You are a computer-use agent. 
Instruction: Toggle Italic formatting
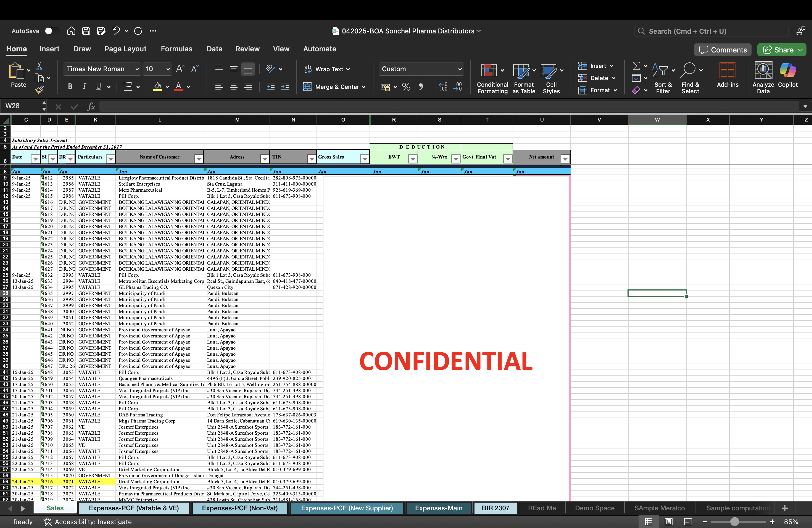pos(84,87)
